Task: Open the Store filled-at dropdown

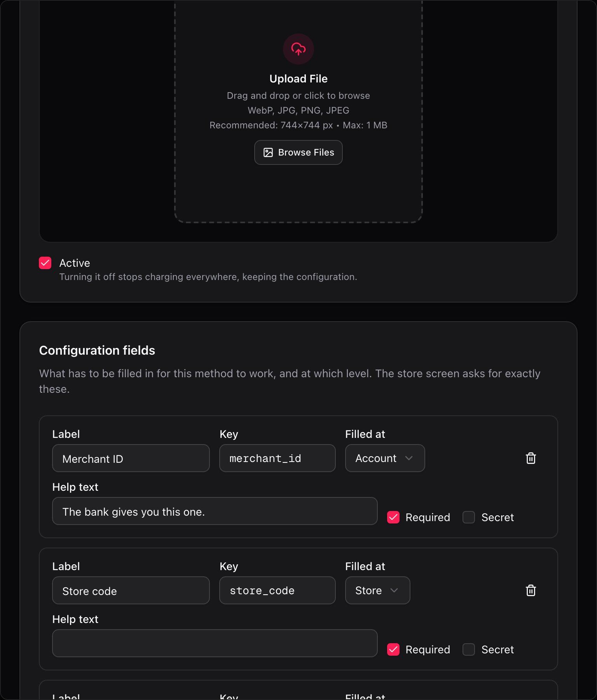Action: pos(377,590)
